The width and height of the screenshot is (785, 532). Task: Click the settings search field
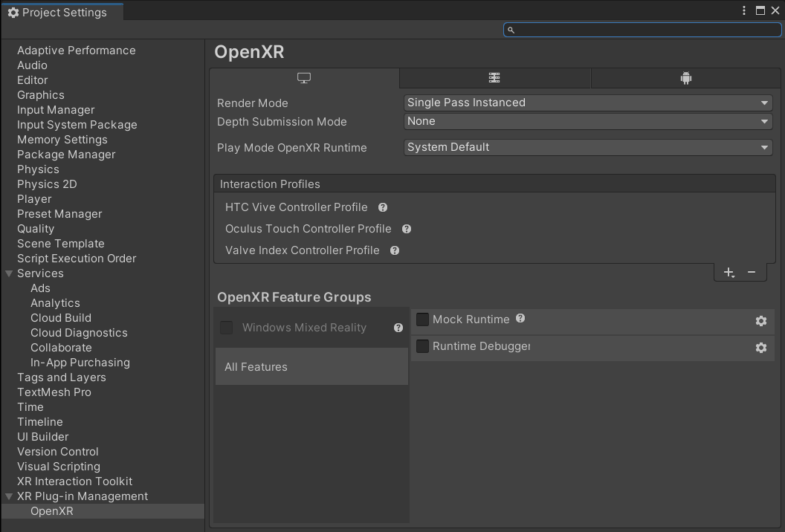click(643, 30)
